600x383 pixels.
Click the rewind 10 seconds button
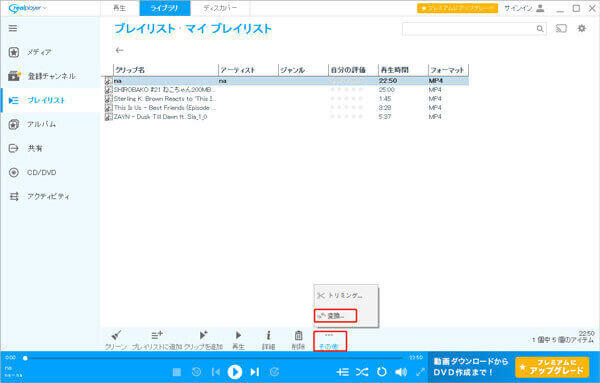[x=196, y=372]
